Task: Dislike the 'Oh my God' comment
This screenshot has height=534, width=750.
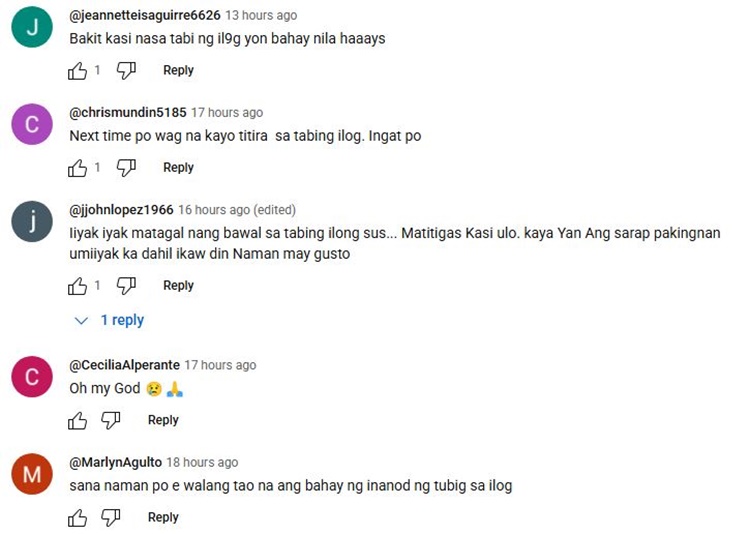Action: pos(111,421)
